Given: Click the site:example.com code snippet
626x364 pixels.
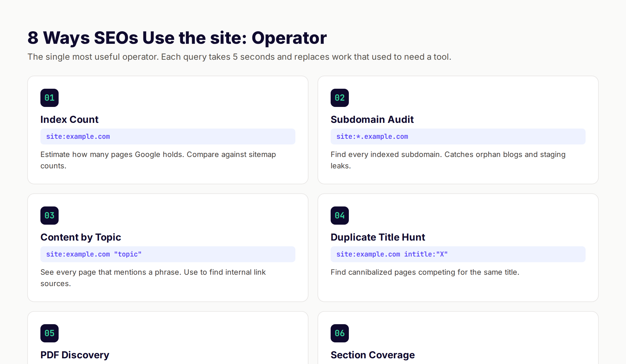Looking at the screenshot, I should coord(168,136).
